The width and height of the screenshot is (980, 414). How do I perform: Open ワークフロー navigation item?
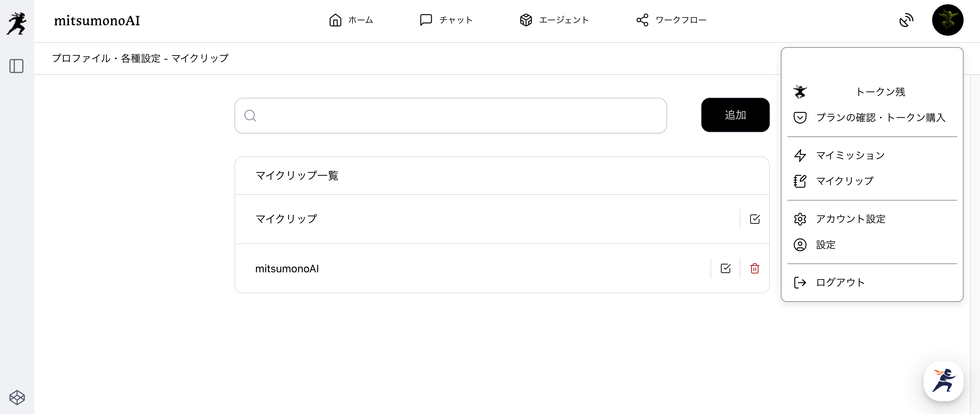671,20
